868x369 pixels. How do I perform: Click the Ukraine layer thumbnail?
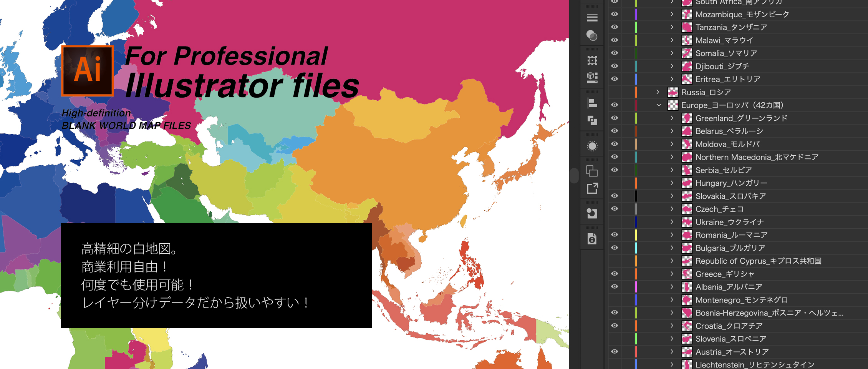tap(687, 222)
